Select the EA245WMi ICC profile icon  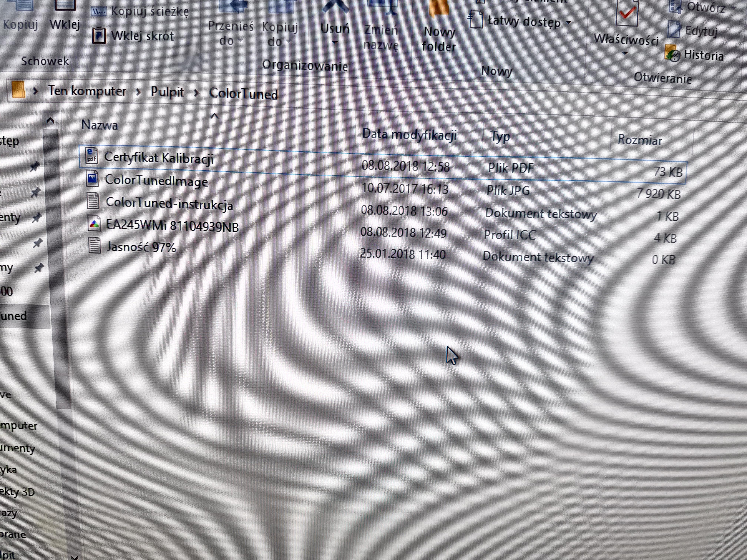(x=94, y=224)
